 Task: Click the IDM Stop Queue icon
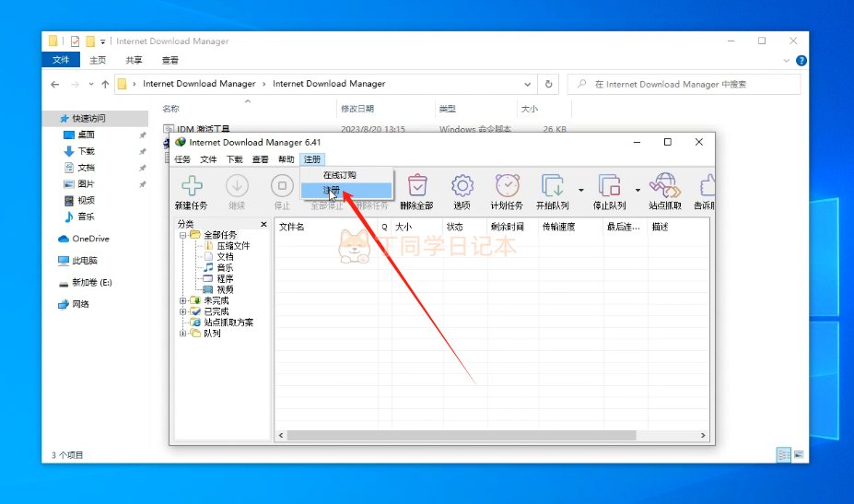(609, 186)
